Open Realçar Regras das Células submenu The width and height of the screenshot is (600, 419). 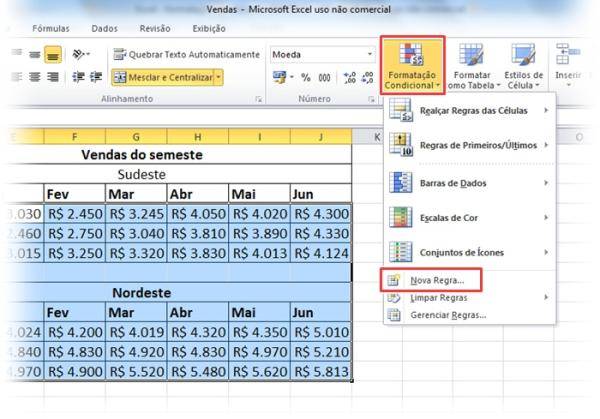(470, 111)
